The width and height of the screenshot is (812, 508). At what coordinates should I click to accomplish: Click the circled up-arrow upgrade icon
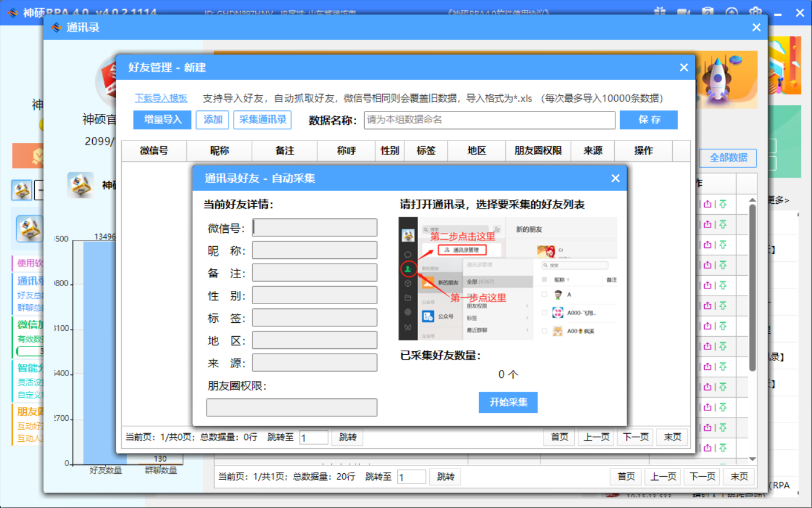click(732, 12)
